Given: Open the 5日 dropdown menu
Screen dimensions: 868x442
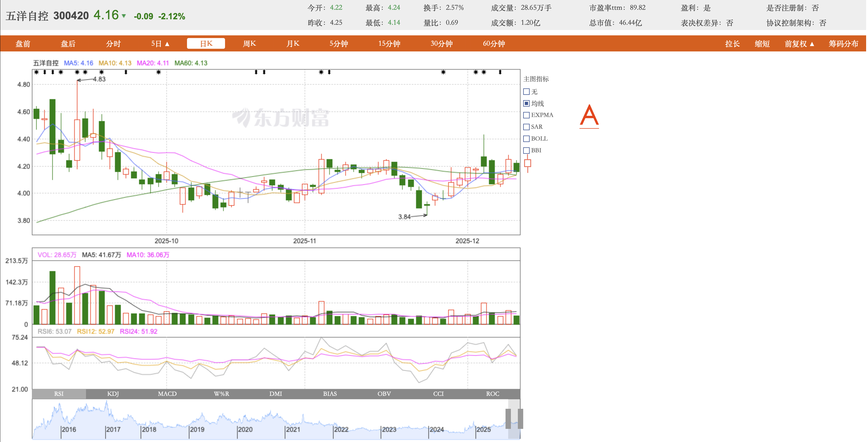Looking at the screenshot, I should click(x=160, y=44).
